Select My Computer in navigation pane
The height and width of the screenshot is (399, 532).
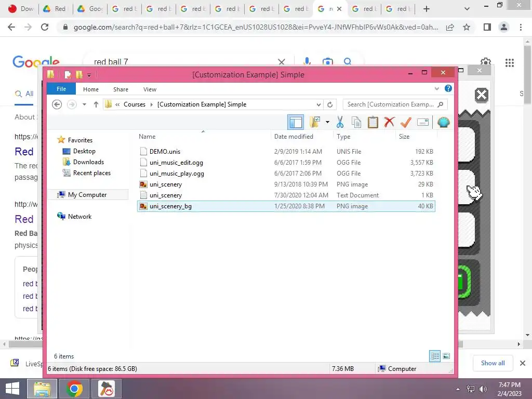[87, 194]
